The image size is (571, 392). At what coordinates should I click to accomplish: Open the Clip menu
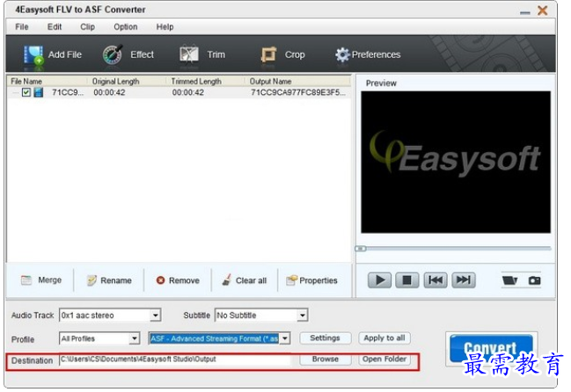point(87,27)
